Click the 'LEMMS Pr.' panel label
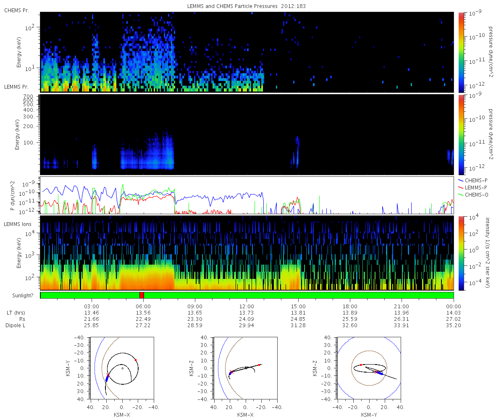This screenshot has height=420, width=504. point(17,87)
